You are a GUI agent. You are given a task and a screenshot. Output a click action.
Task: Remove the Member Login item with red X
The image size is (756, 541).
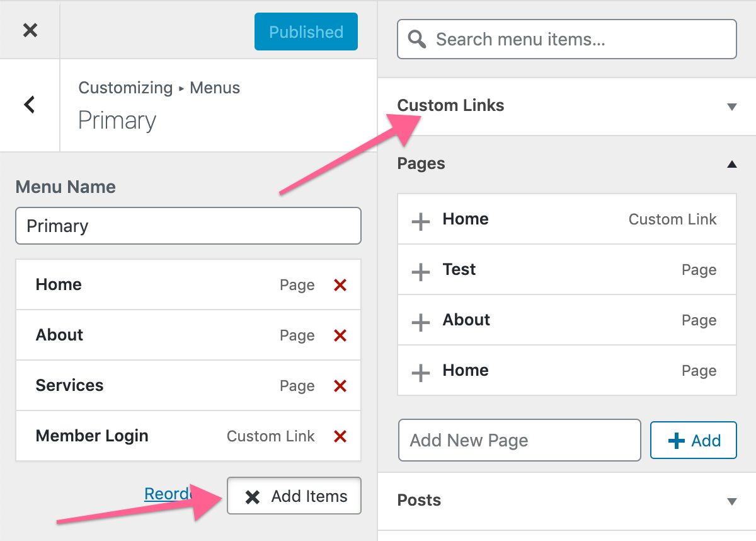[x=340, y=436]
